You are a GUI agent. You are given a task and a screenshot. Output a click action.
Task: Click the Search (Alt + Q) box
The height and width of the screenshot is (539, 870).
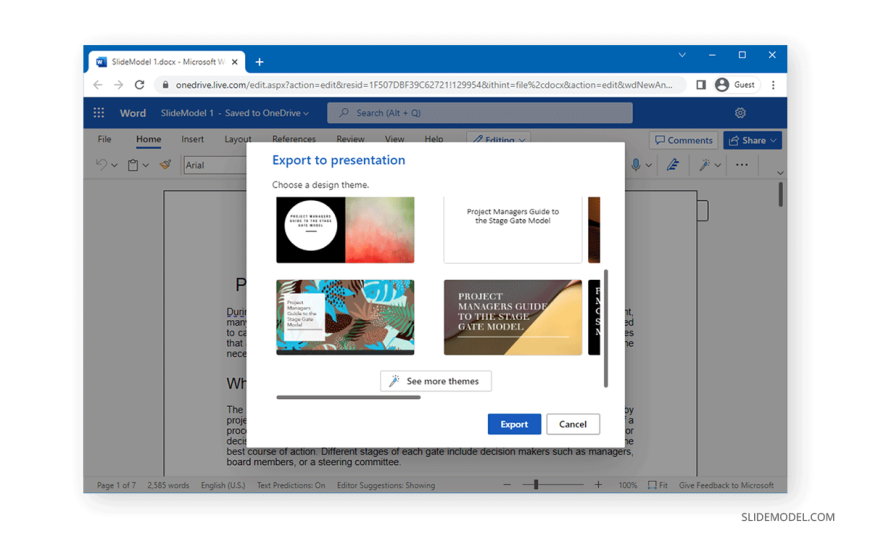point(480,113)
